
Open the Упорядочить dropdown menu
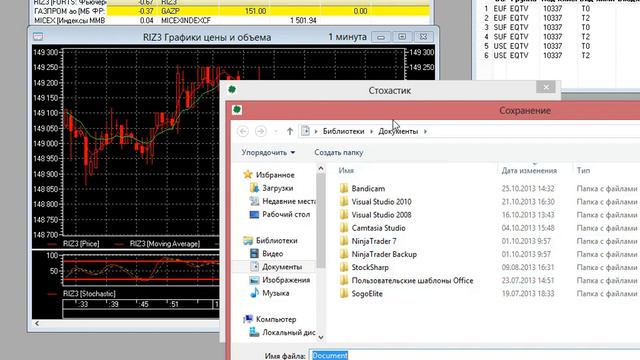click(268, 153)
